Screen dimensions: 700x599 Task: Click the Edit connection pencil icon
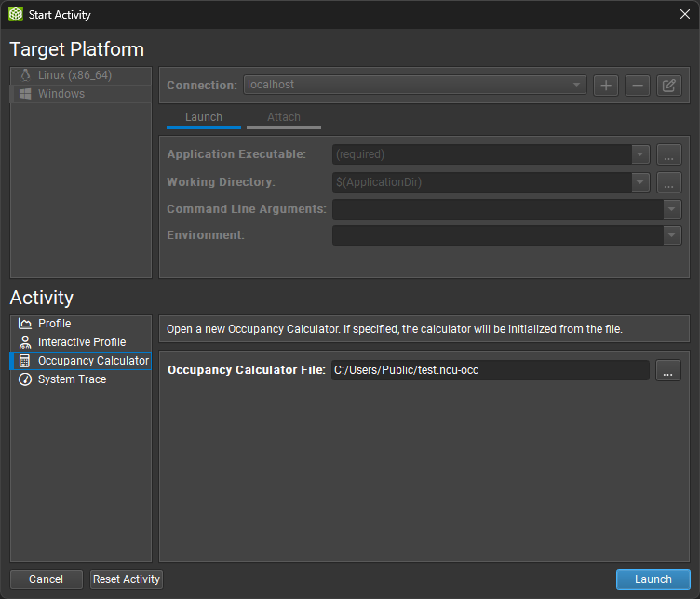[x=668, y=86]
